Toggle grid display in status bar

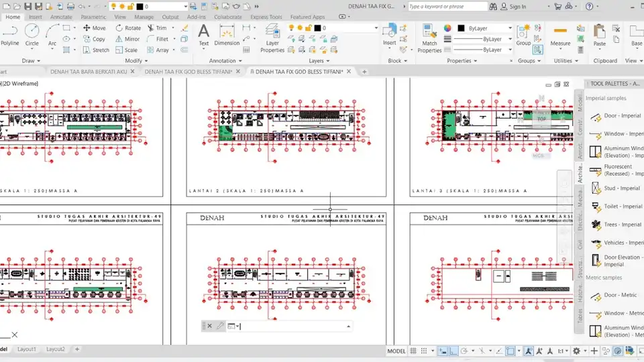coord(414,351)
